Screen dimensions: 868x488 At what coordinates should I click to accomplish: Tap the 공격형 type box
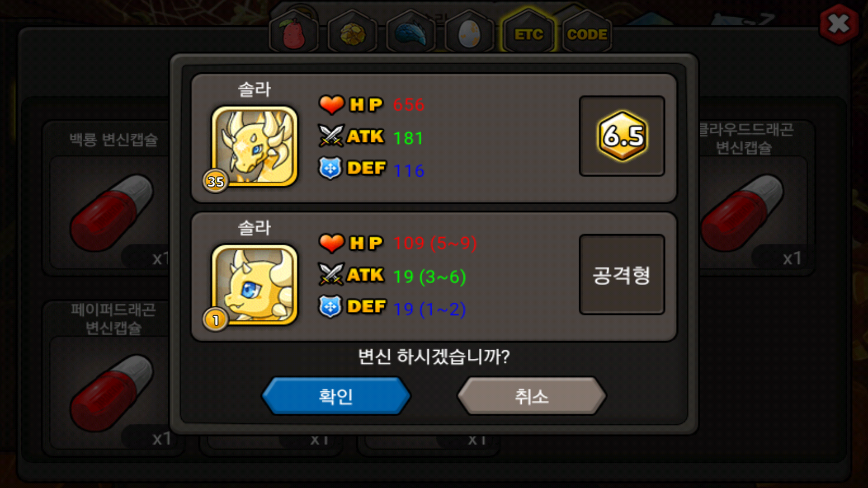pos(622,274)
